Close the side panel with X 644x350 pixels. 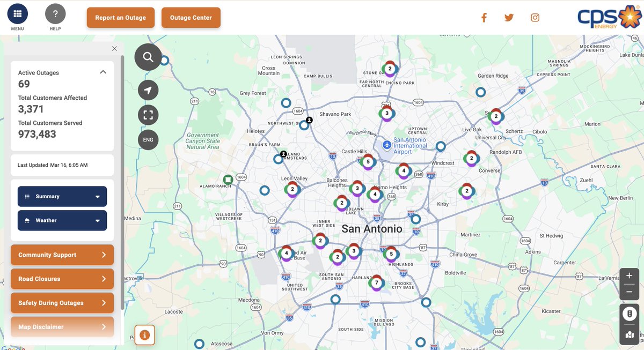[x=114, y=49]
